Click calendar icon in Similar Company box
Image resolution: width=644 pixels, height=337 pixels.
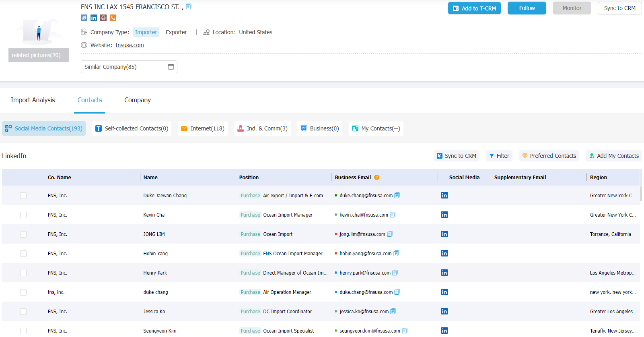[x=171, y=67]
